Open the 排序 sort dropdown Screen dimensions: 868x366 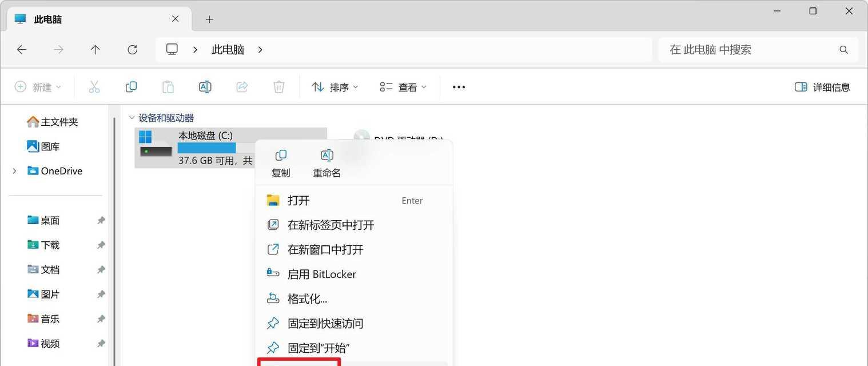[x=335, y=87]
